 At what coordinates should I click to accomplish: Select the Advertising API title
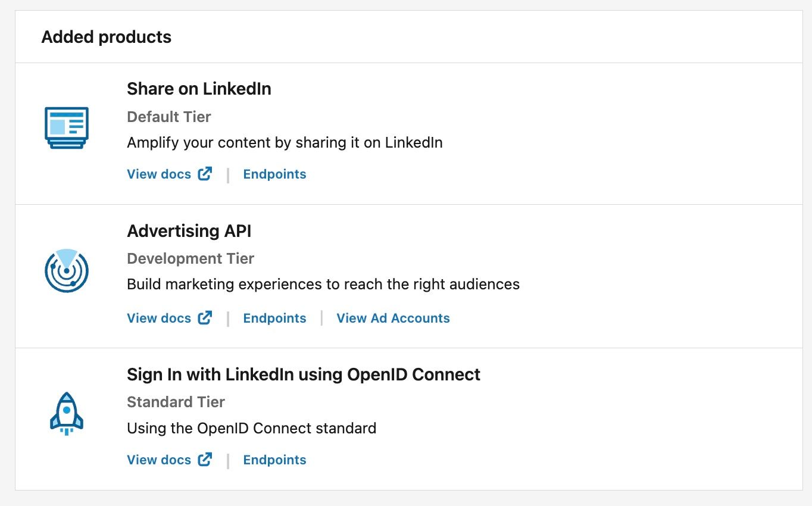coord(189,231)
